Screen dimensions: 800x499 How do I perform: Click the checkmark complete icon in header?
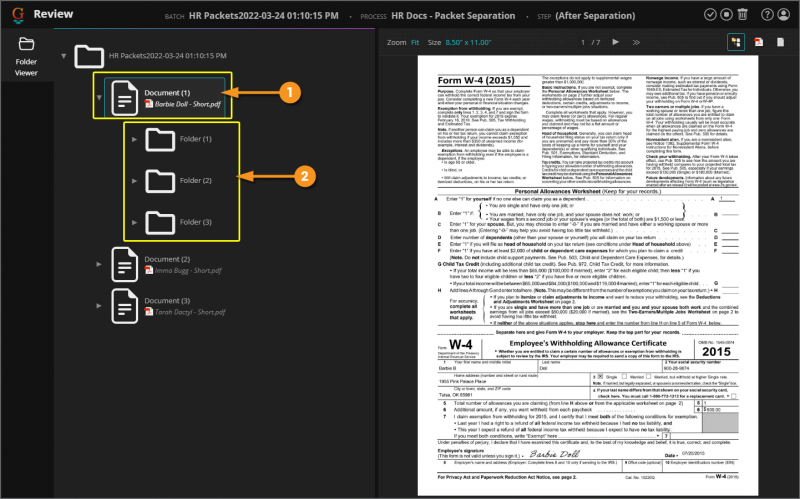click(x=710, y=15)
